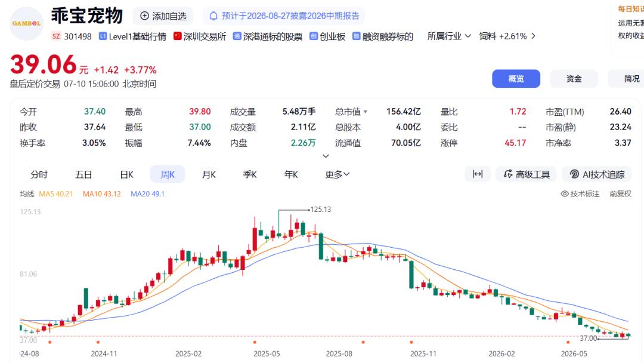Click the chart width fit icon
The image size is (644, 363).
pos(478,174)
